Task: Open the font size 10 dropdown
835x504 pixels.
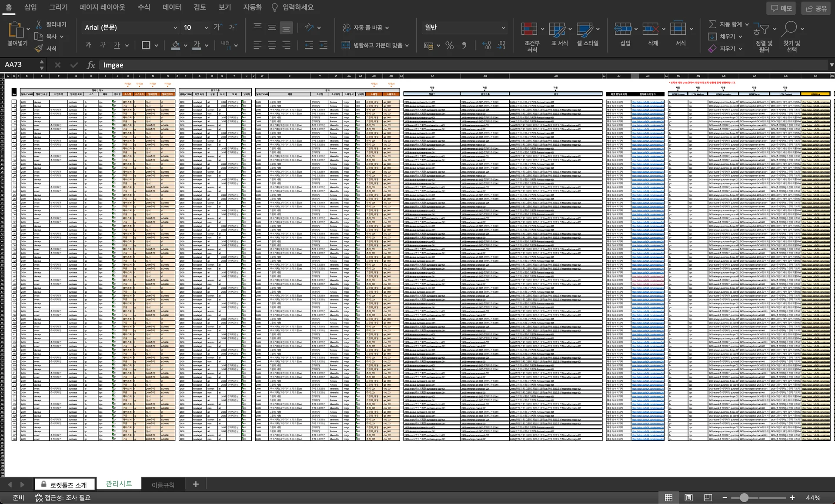Action: [206, 27]
